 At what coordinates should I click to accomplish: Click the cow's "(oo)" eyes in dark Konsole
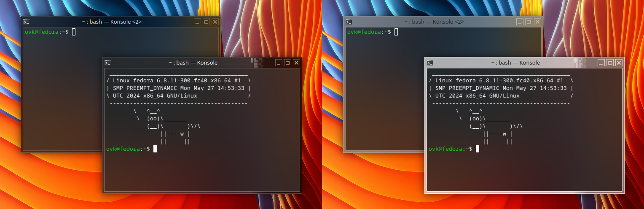click(153, 119)
